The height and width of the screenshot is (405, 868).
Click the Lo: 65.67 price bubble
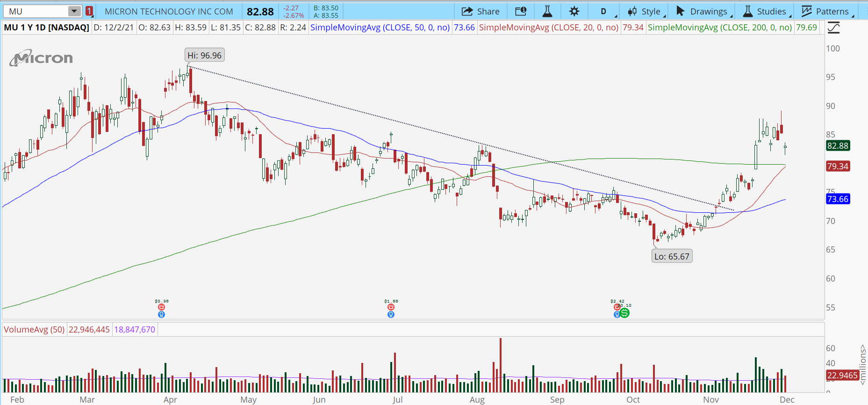coord(672,256)
